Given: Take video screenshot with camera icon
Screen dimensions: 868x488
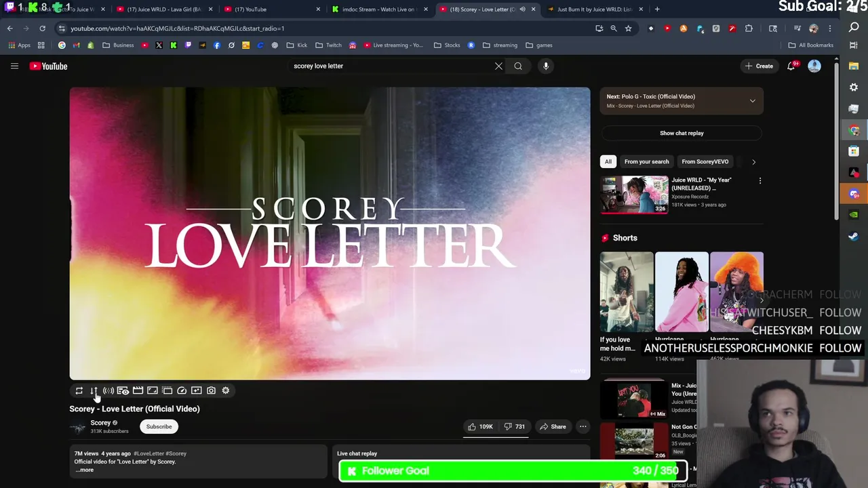Looking at the screenshot, I should pyautogui.click(x=211, y=390).
